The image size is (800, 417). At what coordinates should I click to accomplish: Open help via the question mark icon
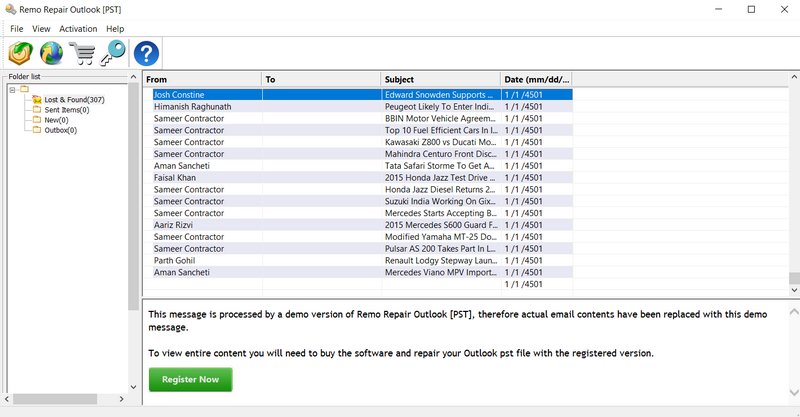(x=146, y=53)
